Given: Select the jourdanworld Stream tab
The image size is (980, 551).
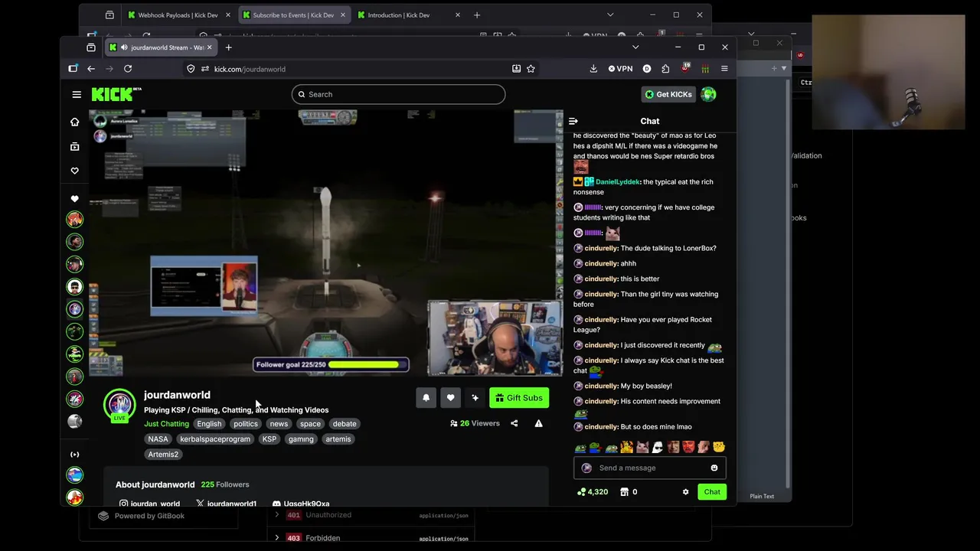Looking at the screenshot, I should pyautogui.click(x=162, y=47).
